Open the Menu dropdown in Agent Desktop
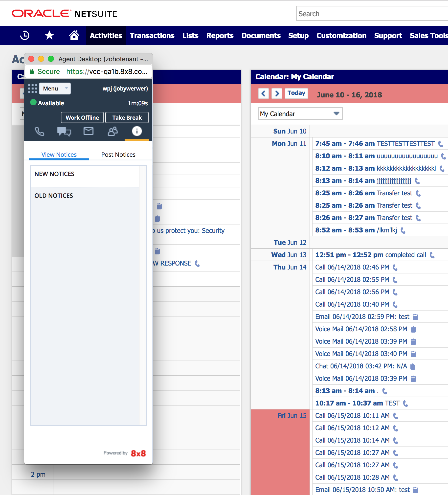The image size is (448, 495). 55,89
